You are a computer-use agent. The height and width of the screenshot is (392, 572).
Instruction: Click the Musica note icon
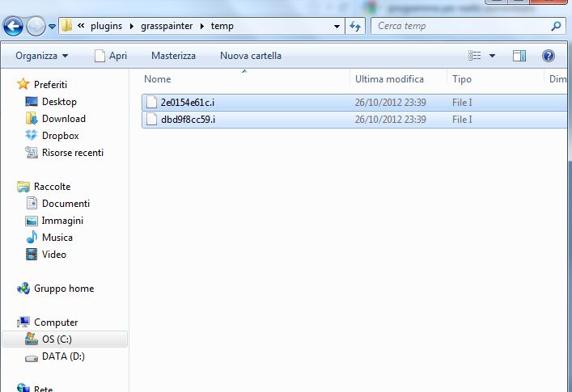click(x=32, y=237)
